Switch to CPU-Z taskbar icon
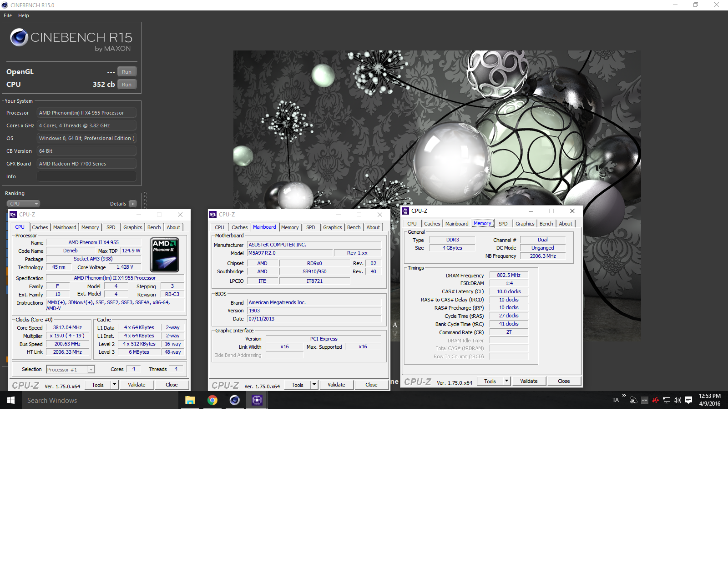The height and width of the screenshot is (582, 728). tap(257, 400)
